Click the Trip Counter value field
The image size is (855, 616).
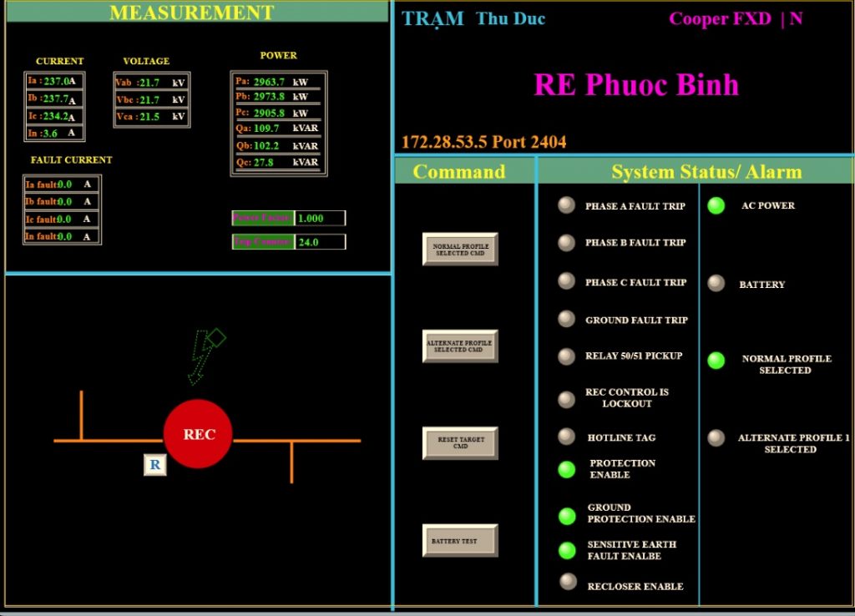tap(320, 242)
